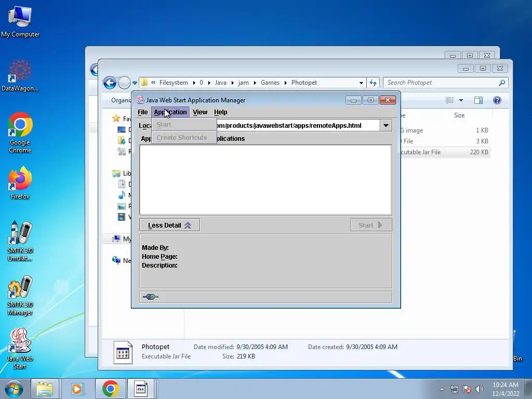The height and width of the screenshot is (399, 532).
Task: Minimize the Java Web Start Application Manager
Action: point(353,100)
